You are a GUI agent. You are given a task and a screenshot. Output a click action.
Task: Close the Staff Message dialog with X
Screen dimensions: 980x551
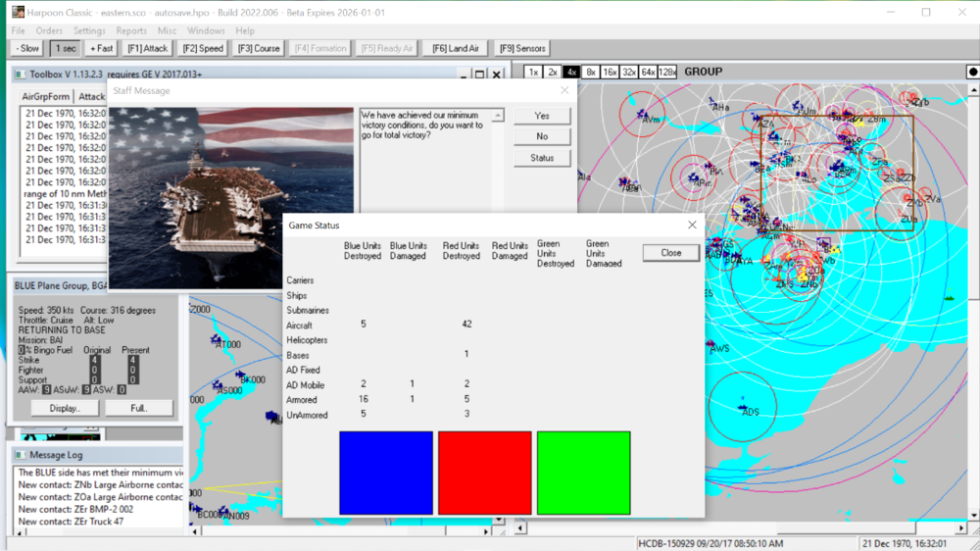(564, 90)
